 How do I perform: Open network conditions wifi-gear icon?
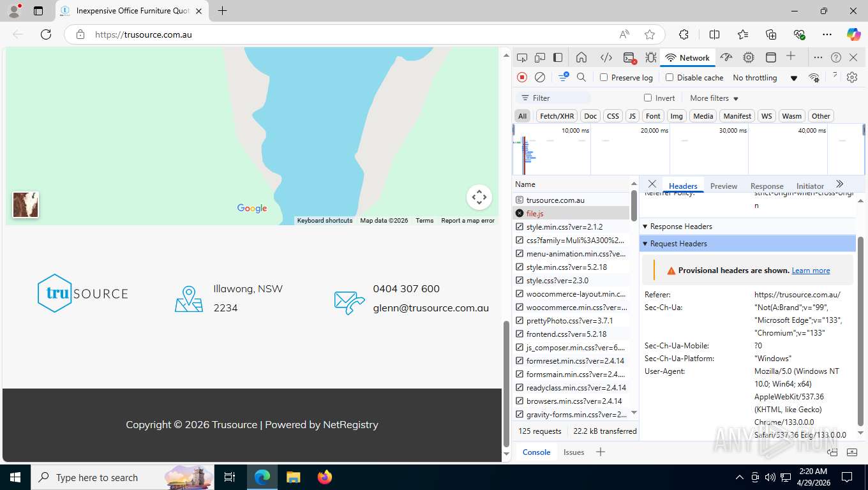[814, 77]
